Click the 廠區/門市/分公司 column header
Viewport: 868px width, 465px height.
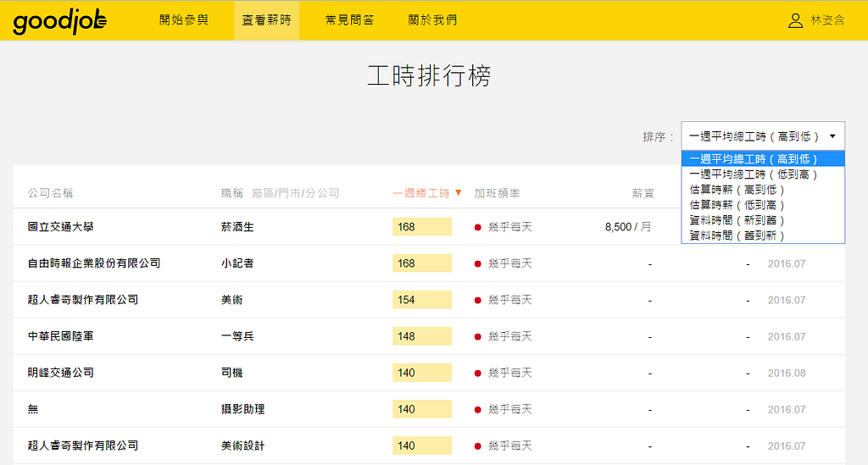(296, 193)
